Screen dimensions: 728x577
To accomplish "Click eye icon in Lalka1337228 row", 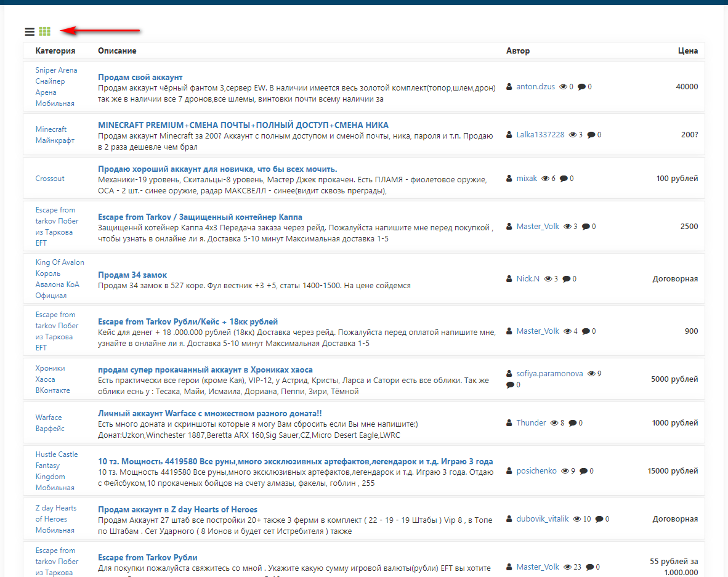I will (573, 135).
